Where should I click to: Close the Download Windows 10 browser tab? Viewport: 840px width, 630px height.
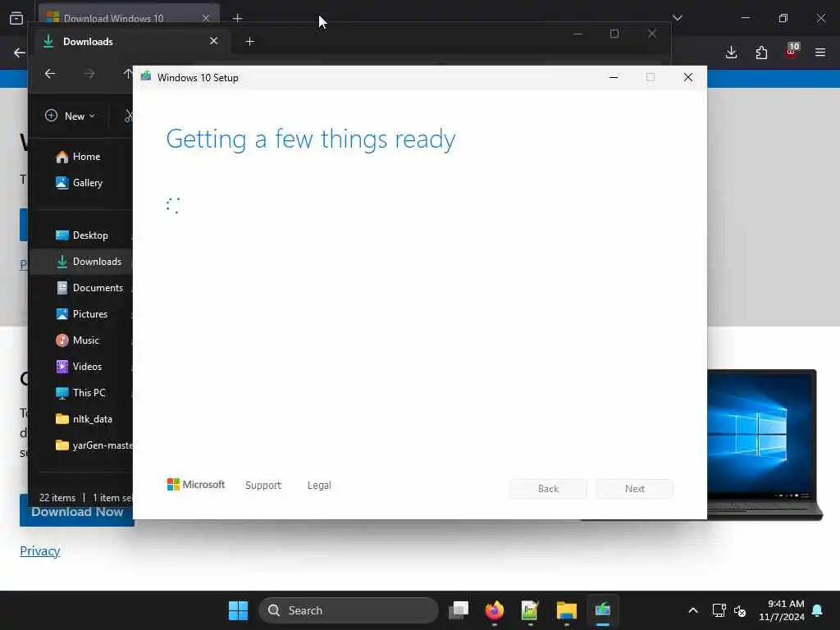206,18
